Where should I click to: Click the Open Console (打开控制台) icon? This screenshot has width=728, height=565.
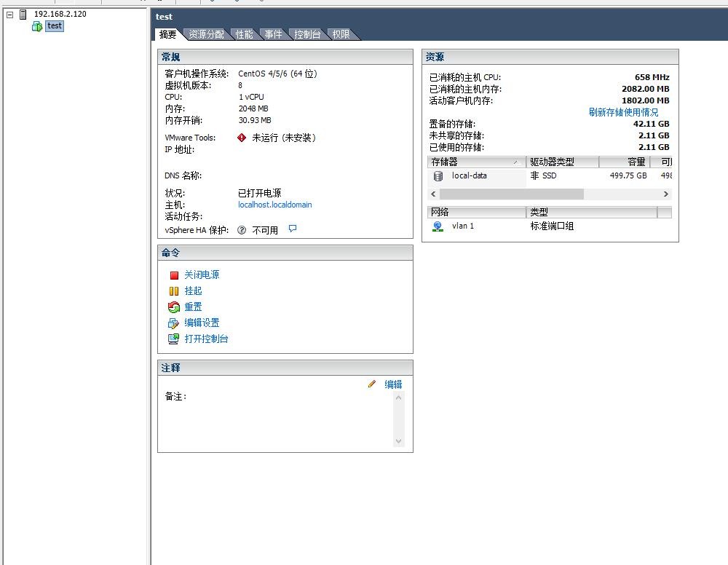(x=174, y=339)
